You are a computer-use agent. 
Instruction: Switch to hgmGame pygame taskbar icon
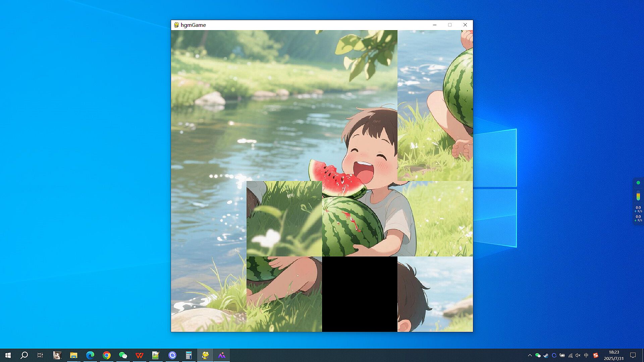[x=205, y=355]
